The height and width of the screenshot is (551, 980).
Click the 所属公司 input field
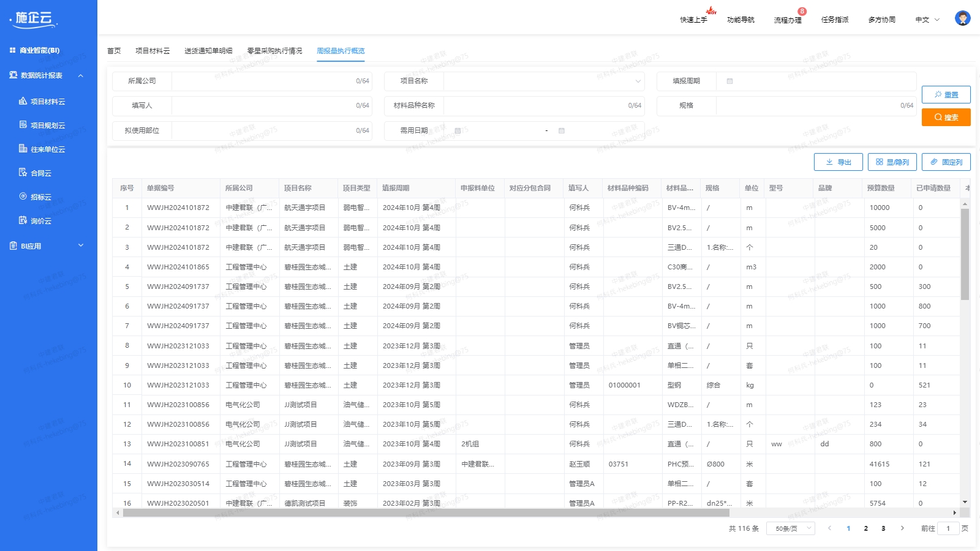(263, 81)
